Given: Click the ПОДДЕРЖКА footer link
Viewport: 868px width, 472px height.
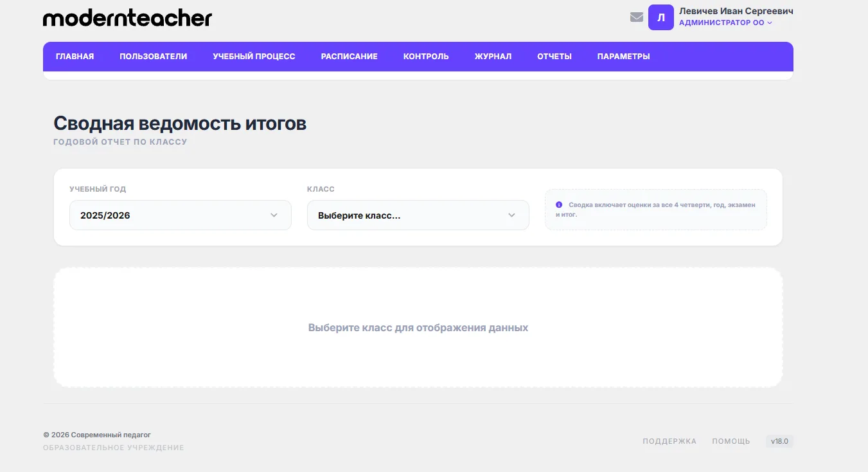Looking at the screenshot, I should (x=669, y=441).
